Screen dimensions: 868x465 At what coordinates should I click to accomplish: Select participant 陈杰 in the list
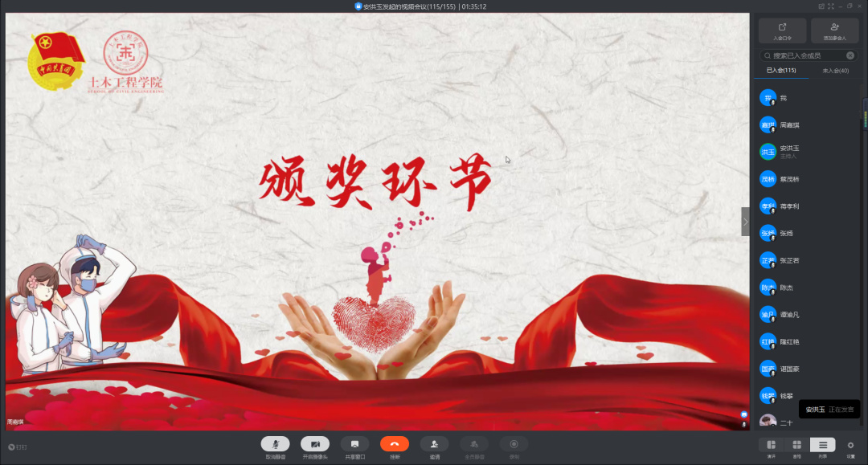809,288
